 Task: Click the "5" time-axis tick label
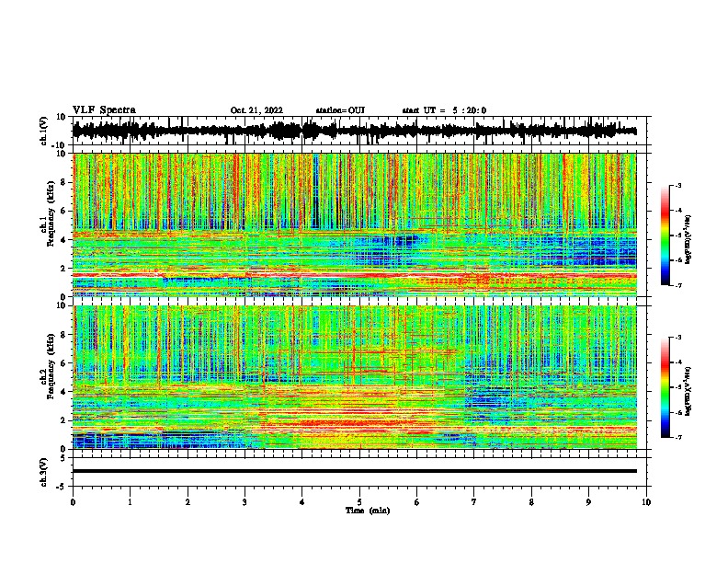tap(359, 502)
